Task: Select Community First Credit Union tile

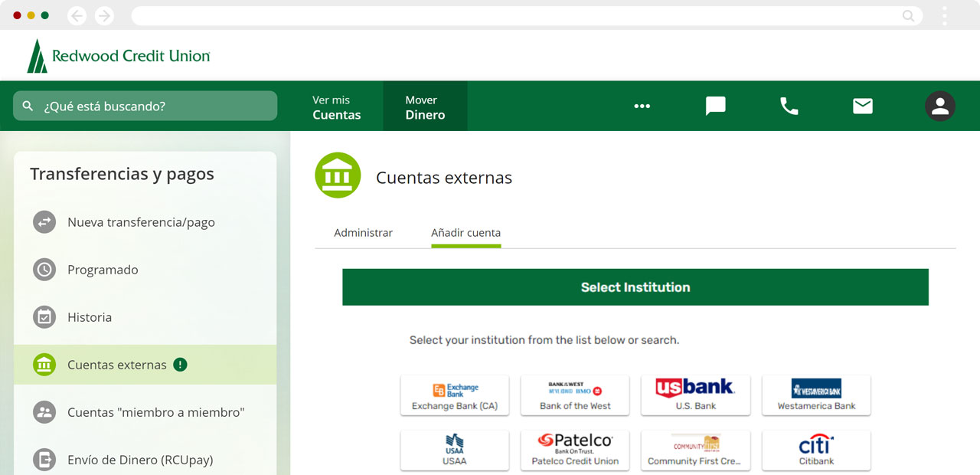Action: 696,450
